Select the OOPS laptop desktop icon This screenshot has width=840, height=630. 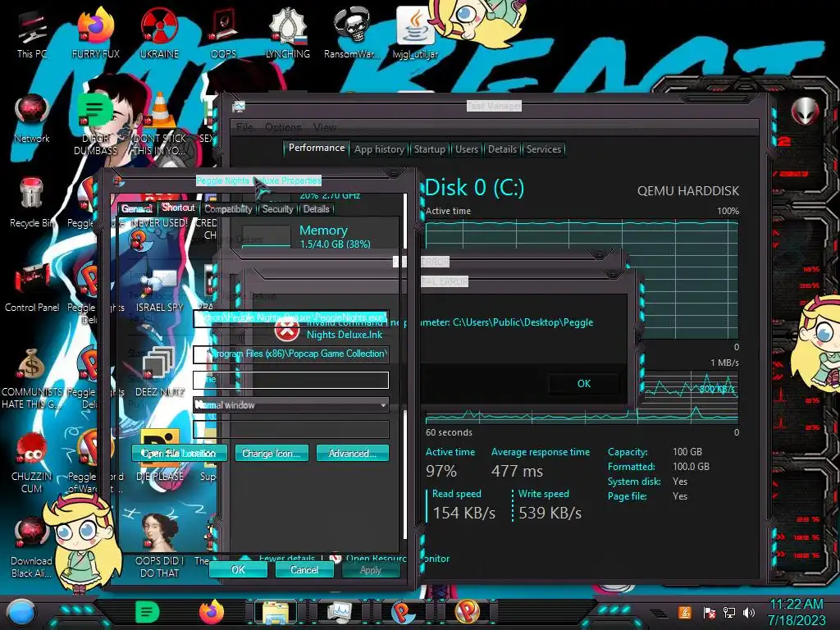pos(223,33)
